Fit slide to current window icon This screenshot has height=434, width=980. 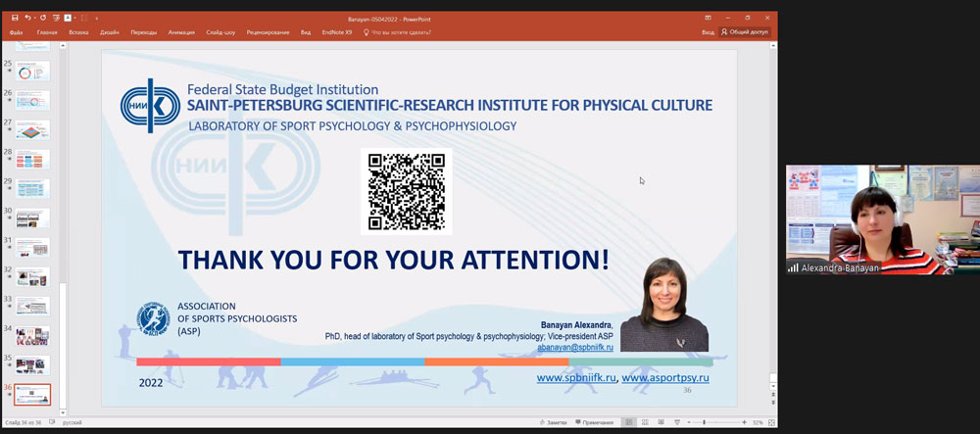click(x=771, y=423)
